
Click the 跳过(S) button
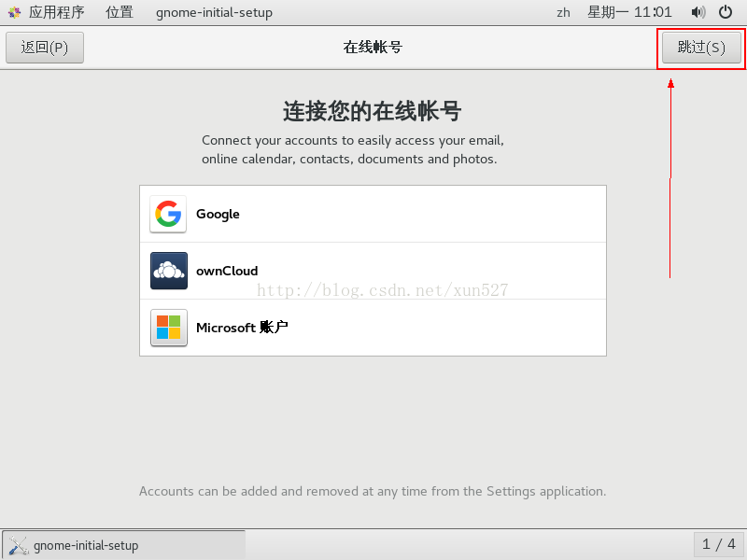[702, 48]
